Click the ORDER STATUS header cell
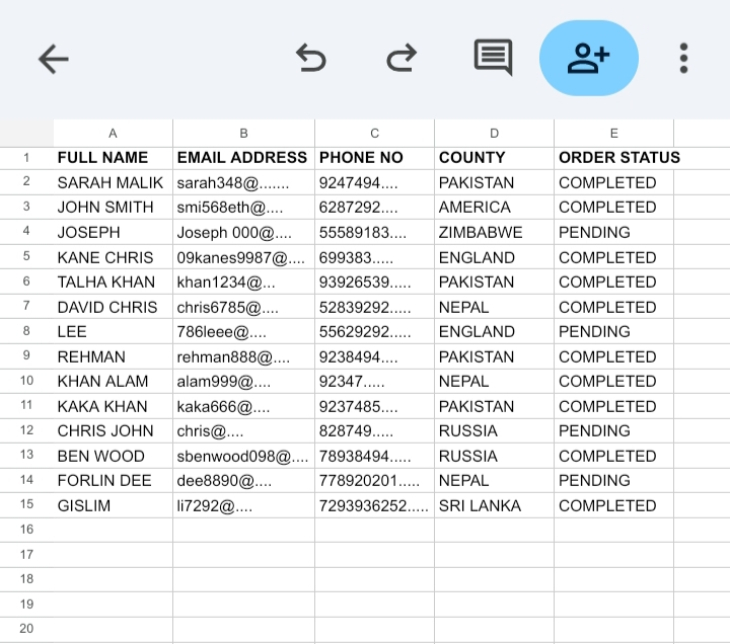 click(x=619, y=158)
